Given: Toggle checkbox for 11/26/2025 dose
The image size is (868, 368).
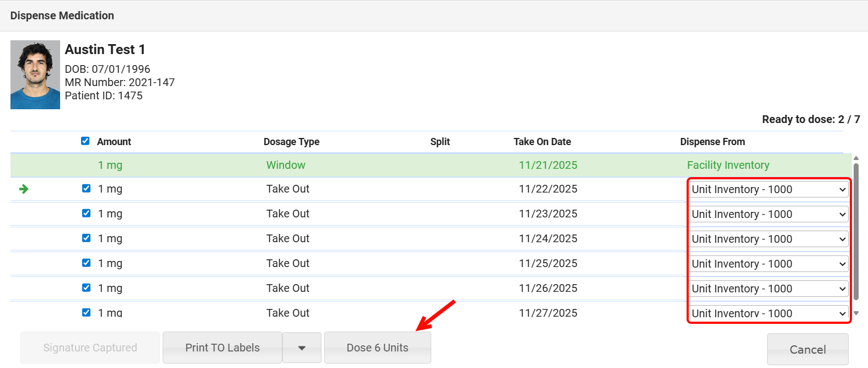Looking at the screenshot, I should click(x=87, y=288).
